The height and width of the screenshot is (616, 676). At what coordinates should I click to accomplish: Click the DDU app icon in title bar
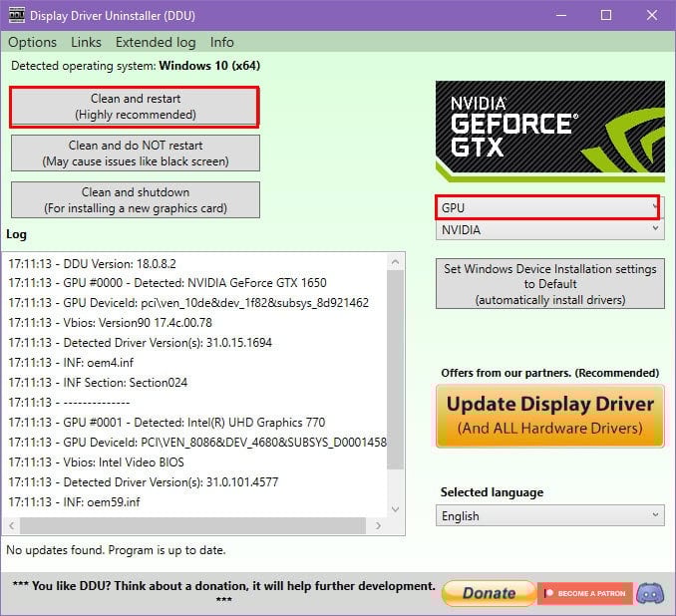click(17, 15)
